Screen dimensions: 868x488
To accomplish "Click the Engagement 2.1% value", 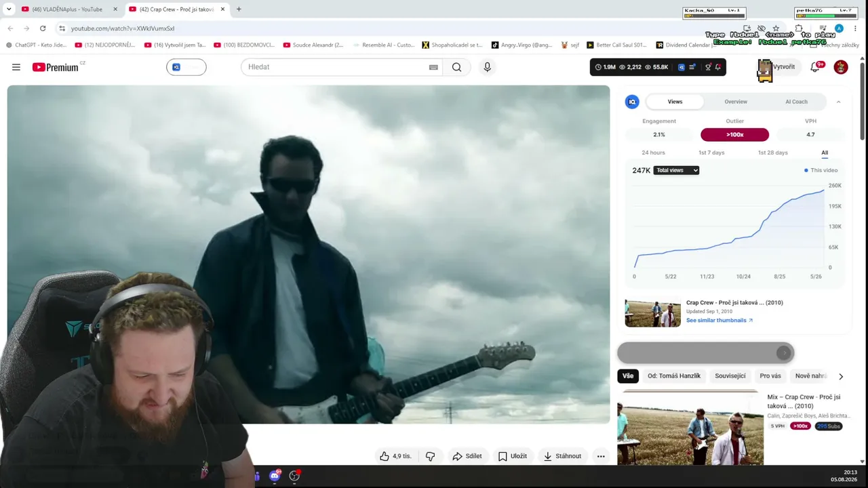I will (x=659, y=135).
